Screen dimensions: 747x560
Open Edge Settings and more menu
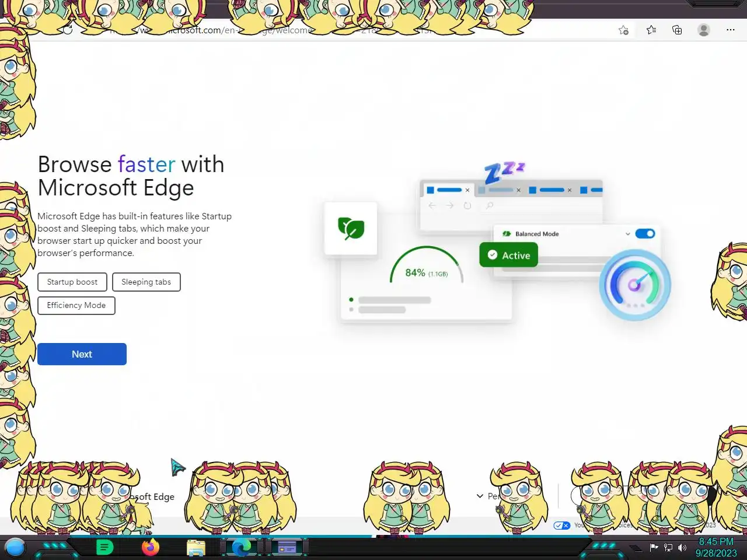(x=731, y=30)
